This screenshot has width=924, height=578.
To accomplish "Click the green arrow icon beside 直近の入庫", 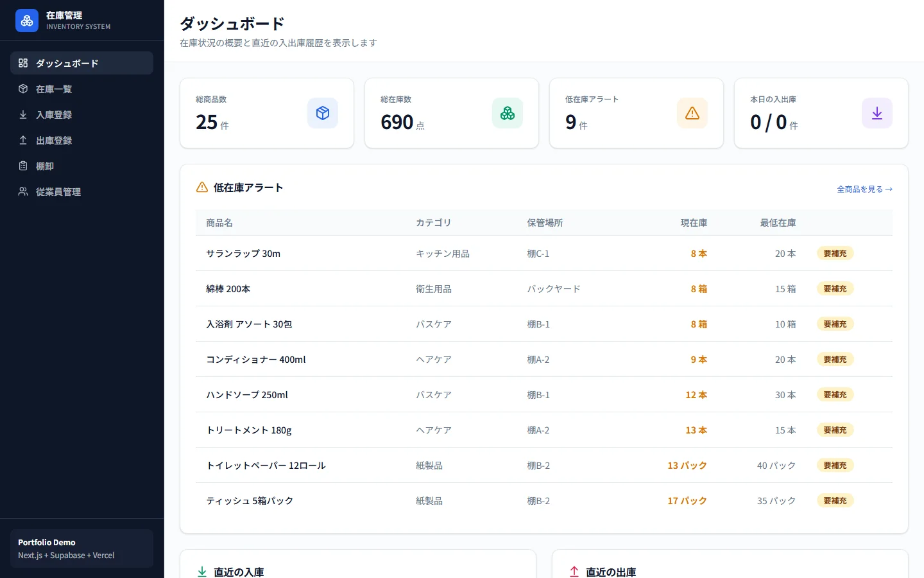I will pos(202,572).
